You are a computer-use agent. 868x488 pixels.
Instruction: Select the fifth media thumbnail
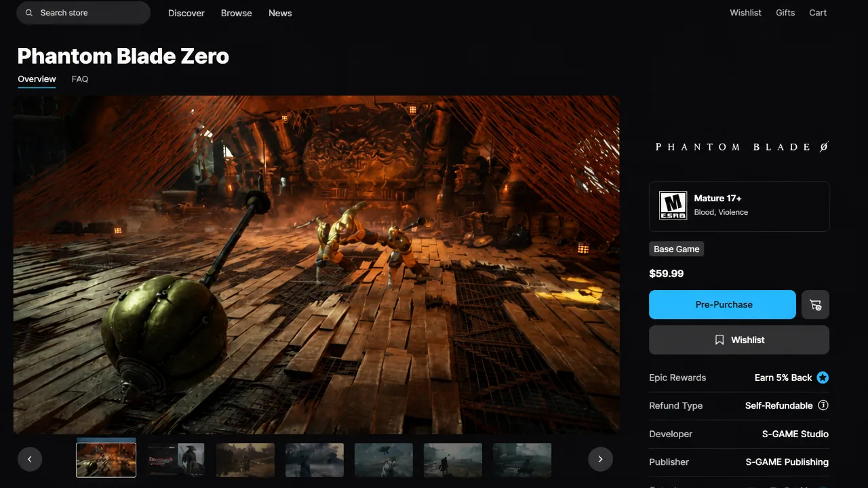click(384, 460)
